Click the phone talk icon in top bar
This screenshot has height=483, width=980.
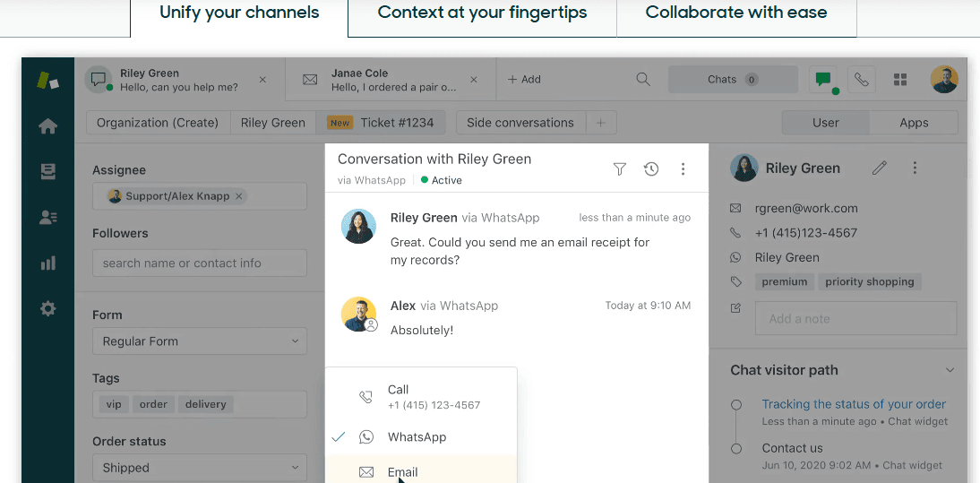(x=862, y=80)
